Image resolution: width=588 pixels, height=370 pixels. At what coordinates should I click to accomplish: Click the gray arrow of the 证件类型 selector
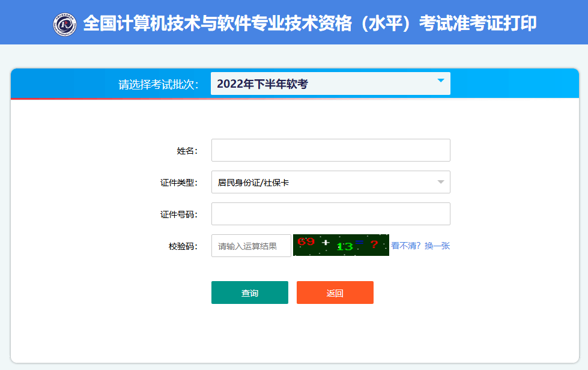(x=441, y=182)
